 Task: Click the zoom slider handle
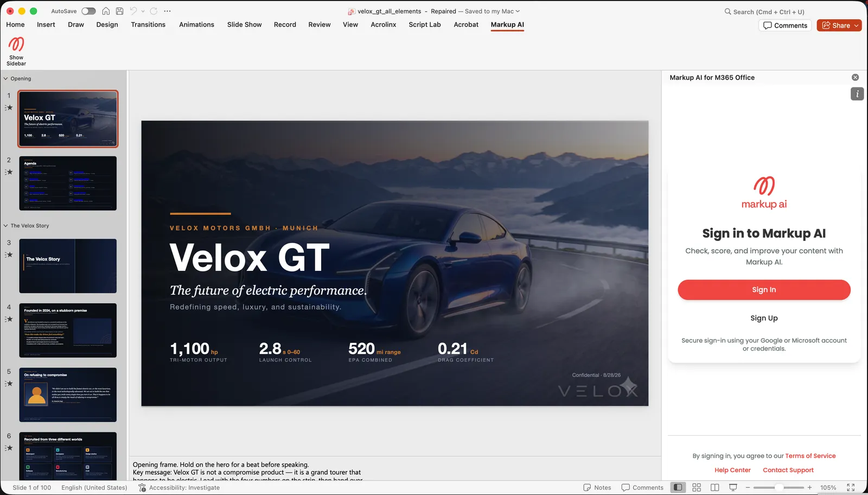pyautogui.click(x=779, y=487)
